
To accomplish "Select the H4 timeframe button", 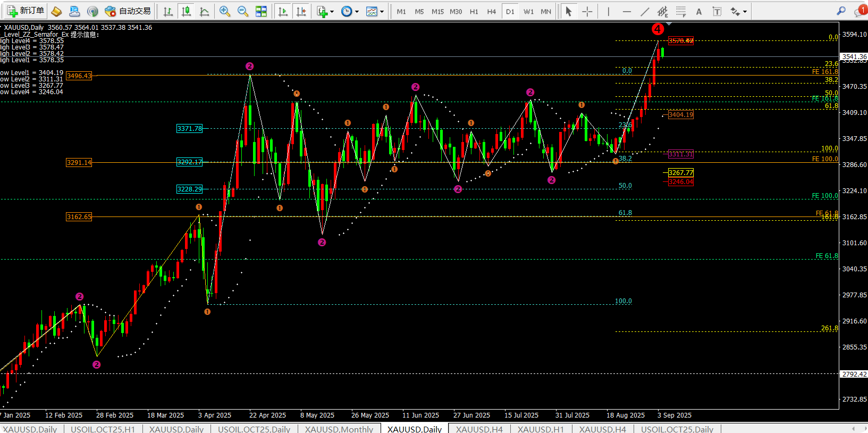I will pyautogui.click(x=492, y=11).
